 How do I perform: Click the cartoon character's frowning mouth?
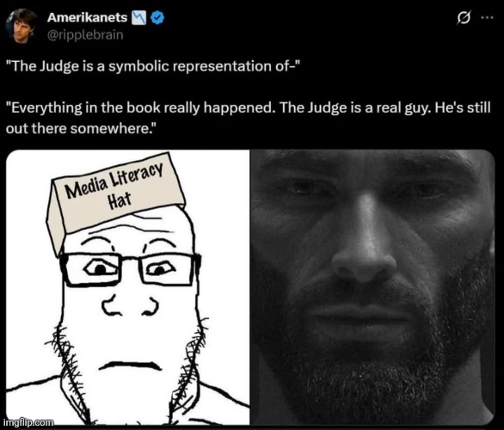130,365
